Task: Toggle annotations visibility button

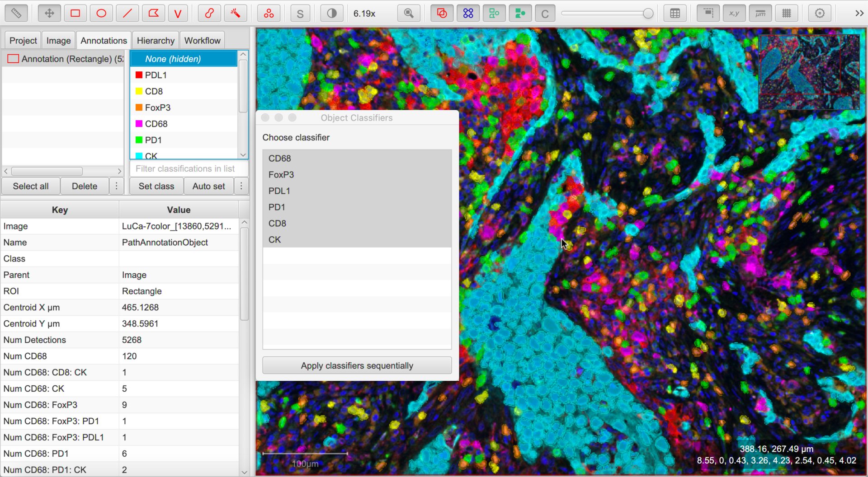Action: [x=442, y=14]
